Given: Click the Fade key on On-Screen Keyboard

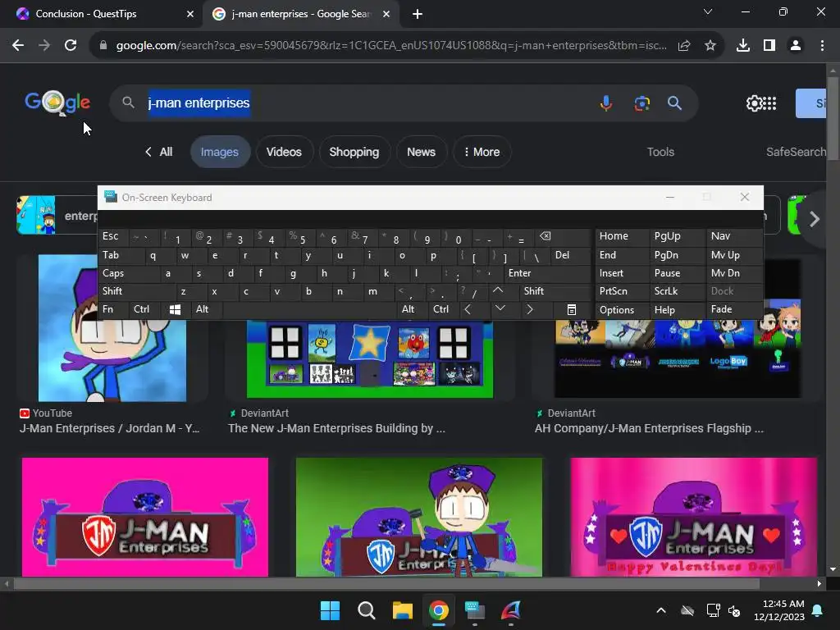Looking at the screenshot, I should (x=734, y=309).
